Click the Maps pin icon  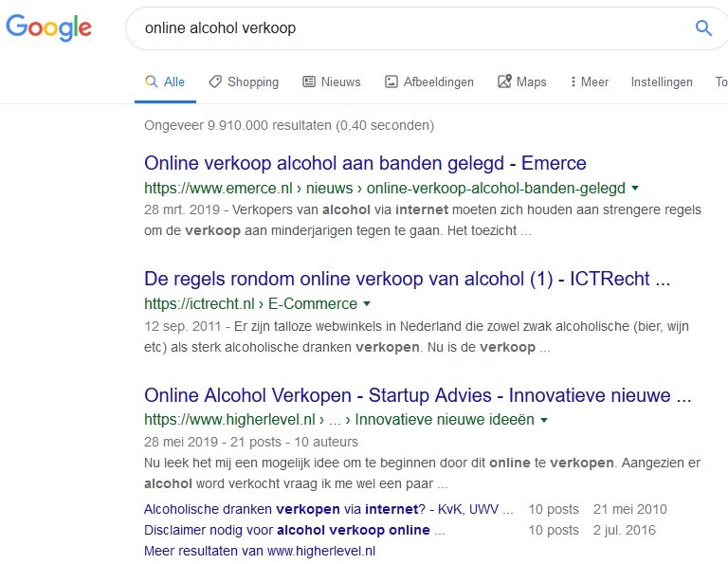coord(504,82)
